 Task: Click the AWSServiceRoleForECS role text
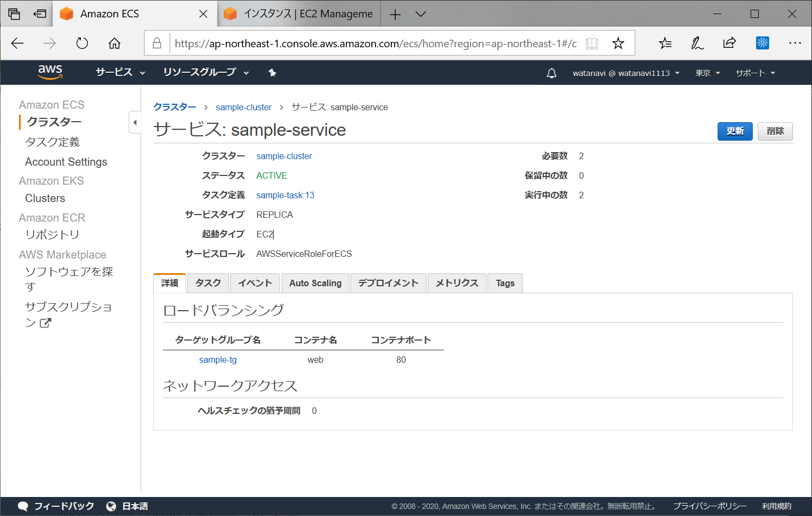point(304,254)
